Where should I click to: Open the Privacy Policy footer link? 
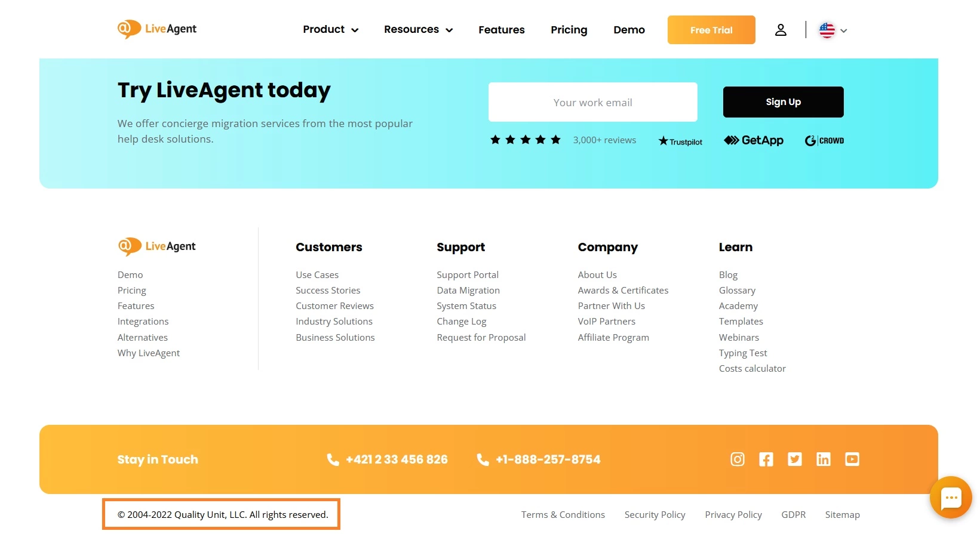point(733,514)
